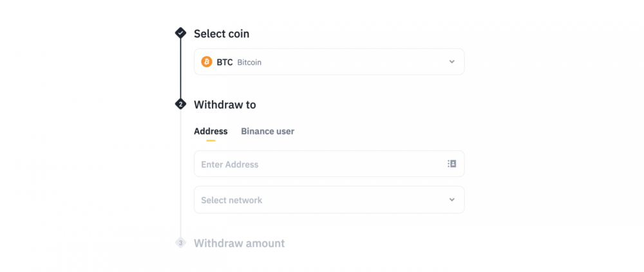Click the orange Bitcoin logo icon
Screen dimensions: 644x272
(207, 62)
